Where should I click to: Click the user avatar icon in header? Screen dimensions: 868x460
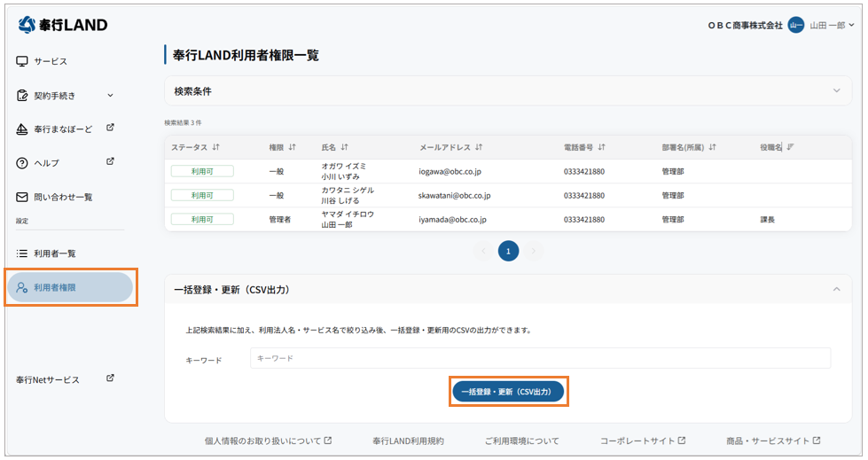click(x=796, y=25)
